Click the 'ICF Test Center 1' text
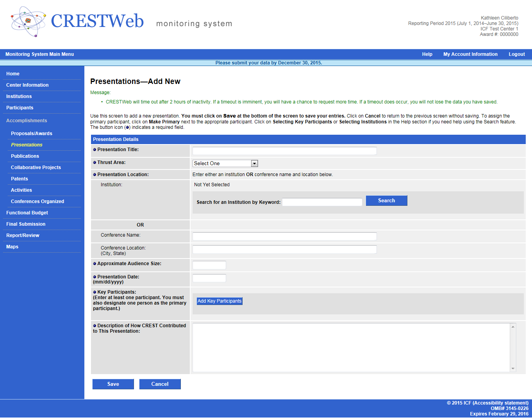Screen dimensions: 532x419 [499, 29]
